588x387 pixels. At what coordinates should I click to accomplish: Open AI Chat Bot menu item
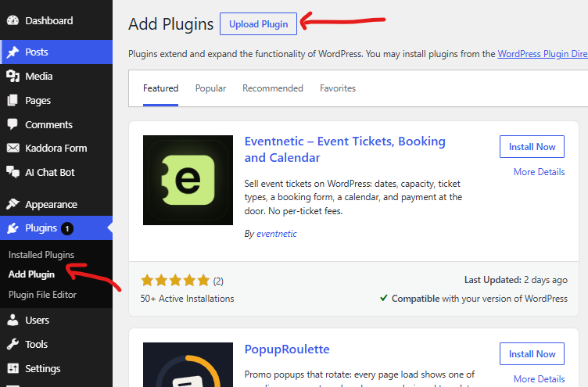(56, 172)
